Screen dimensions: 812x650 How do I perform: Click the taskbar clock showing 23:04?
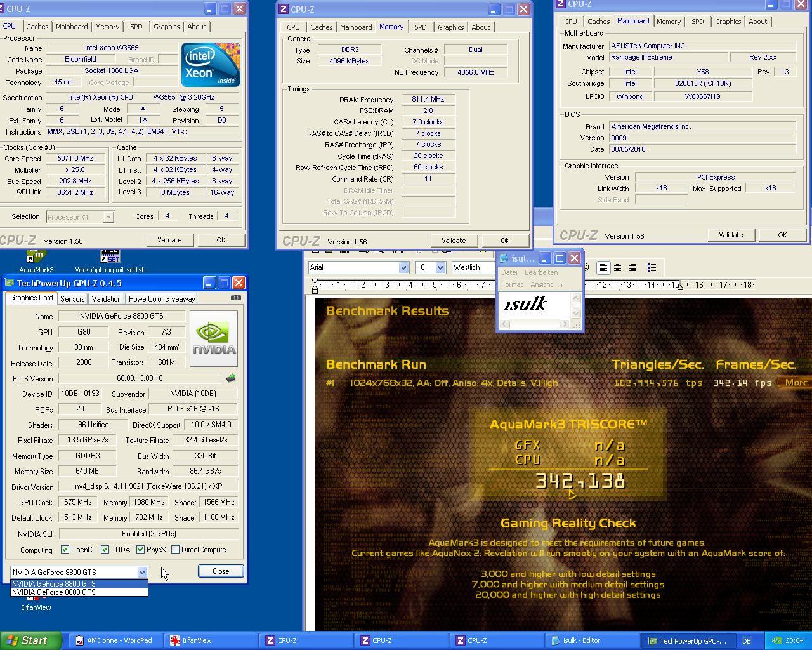coord(794,640)
